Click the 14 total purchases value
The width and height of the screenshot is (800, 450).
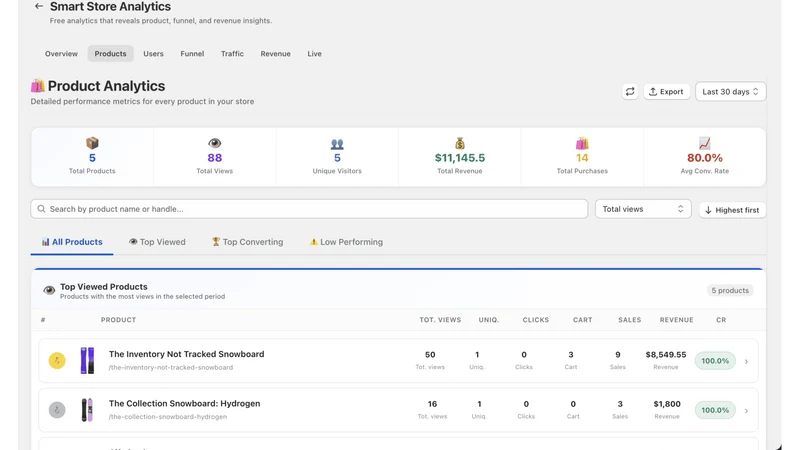[582, 158]
